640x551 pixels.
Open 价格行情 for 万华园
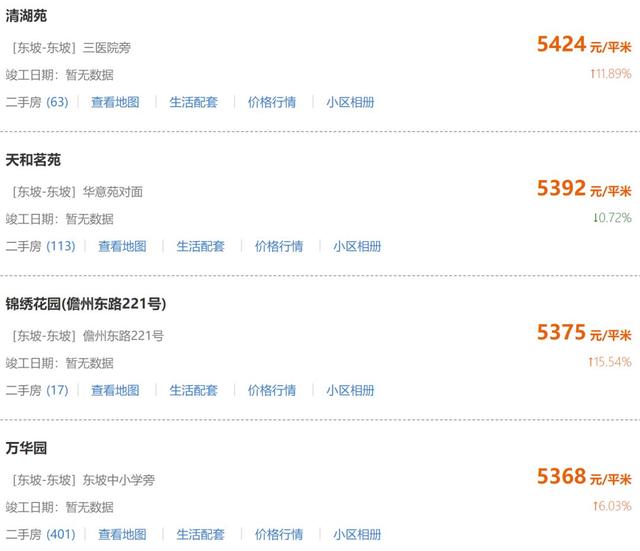point(279,534)
